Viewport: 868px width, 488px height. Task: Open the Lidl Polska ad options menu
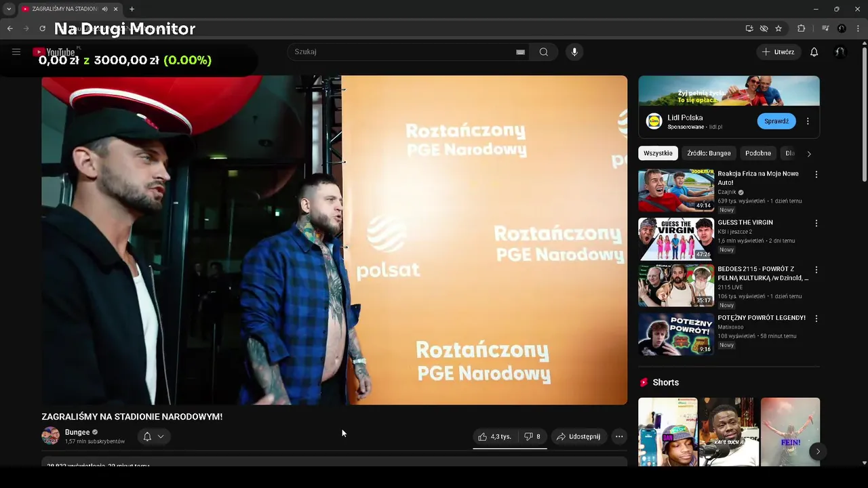[808, 121]
